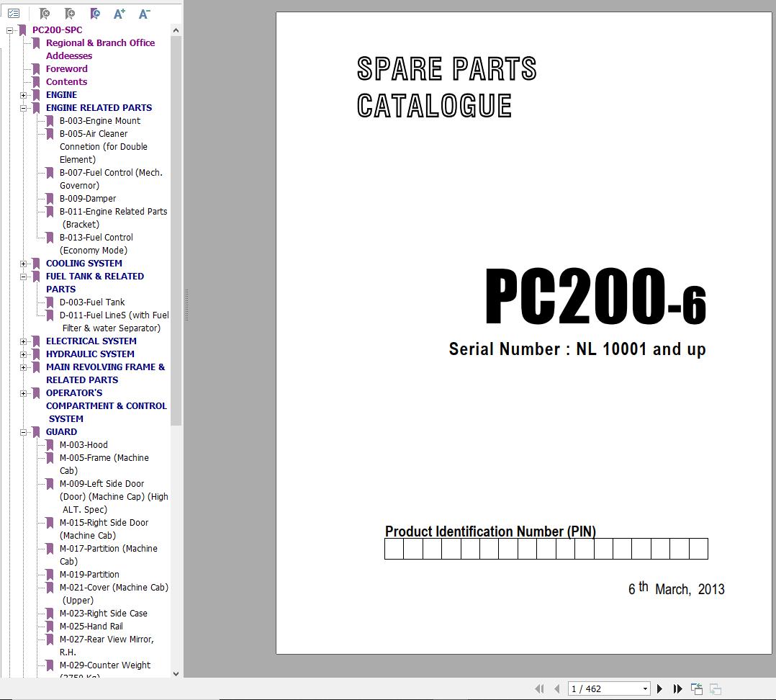Open B-007-Fuel Control (Mech. Governor) bookmark
Image resolution: width=776 pixels, height=700 pixels.
pos(111,179)
